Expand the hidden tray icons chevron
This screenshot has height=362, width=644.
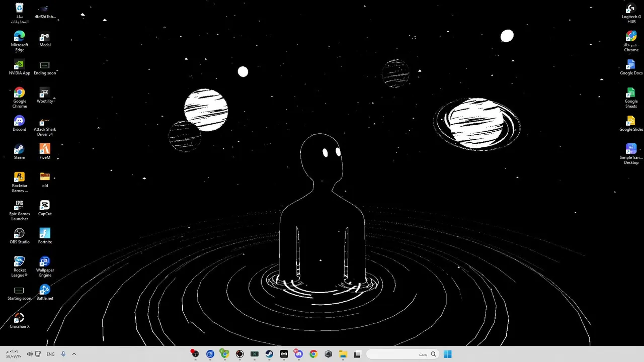(74, 354)
